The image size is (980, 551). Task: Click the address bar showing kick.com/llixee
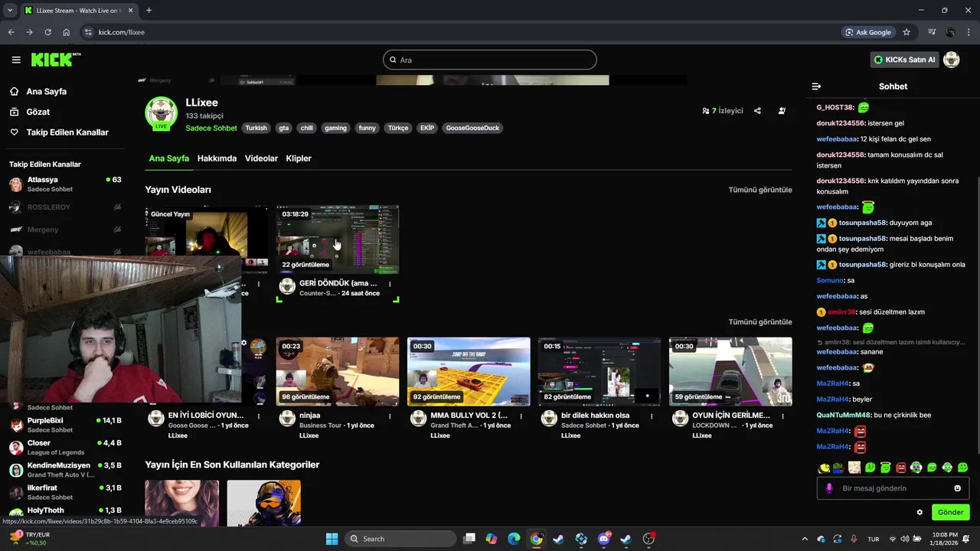[459, 32]
